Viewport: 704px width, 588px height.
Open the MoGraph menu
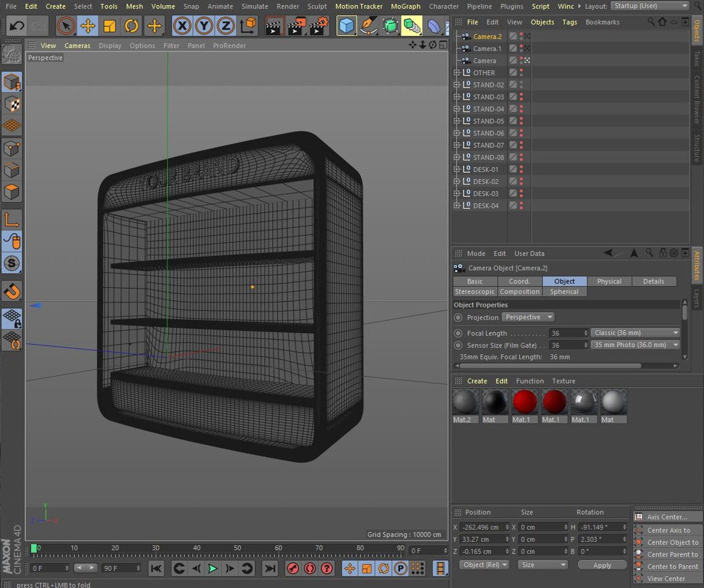[405, 6]
